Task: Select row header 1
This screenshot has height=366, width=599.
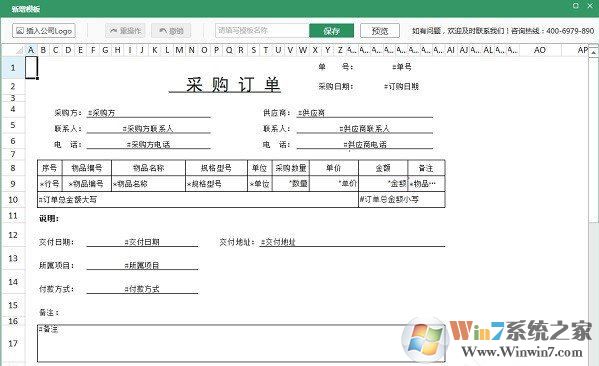Action: [13, 68]
